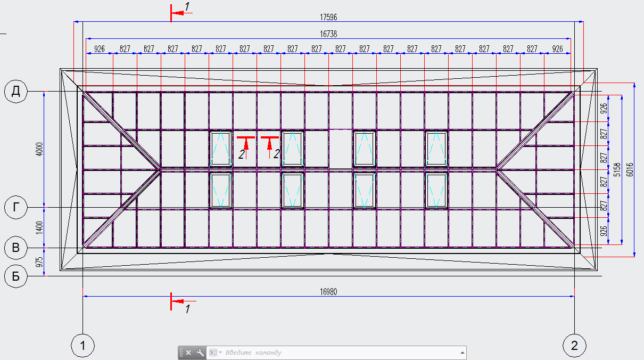This screenshot has width=644, height=360.
Task: Expand command history arrow at command line end
Action: coord(463,353)
